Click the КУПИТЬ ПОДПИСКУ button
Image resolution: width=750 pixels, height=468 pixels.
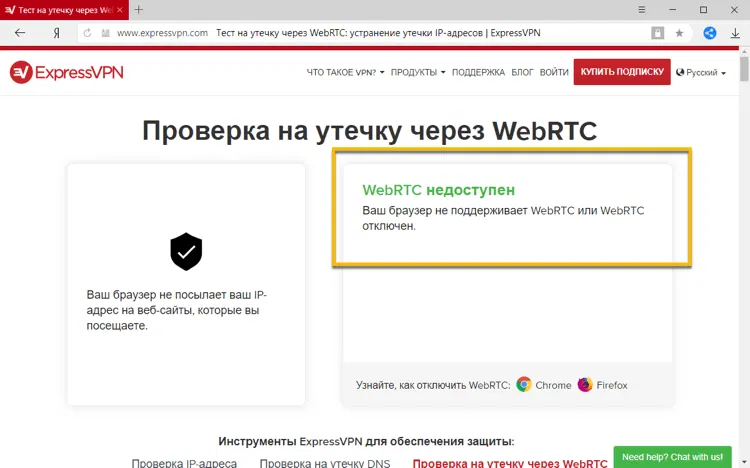tap(622, 72)
